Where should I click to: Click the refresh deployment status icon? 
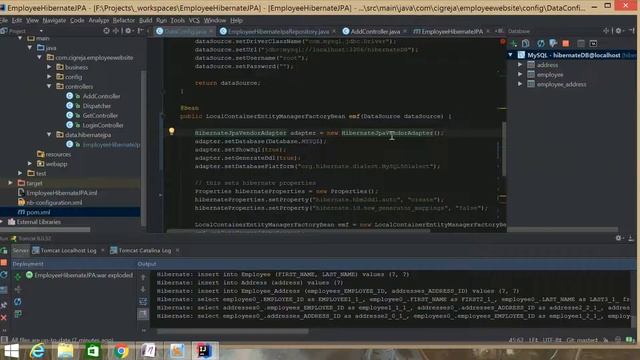click(18, 302)
